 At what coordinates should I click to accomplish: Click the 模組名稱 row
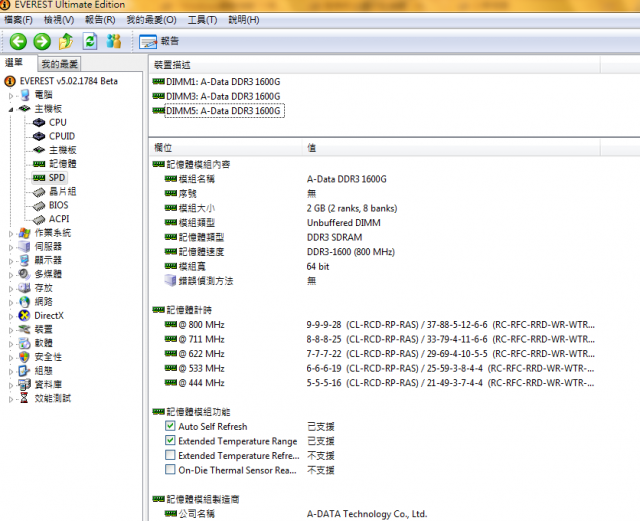[x=276, y=179]
